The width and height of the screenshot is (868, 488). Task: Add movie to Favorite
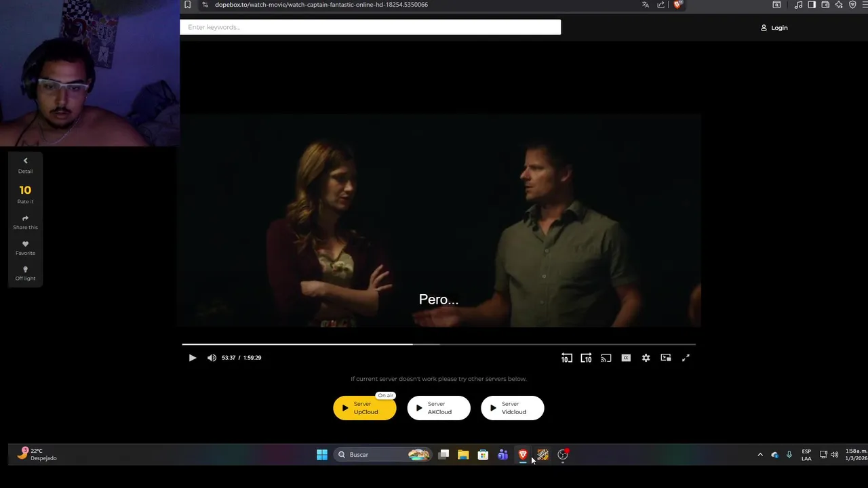25,248
